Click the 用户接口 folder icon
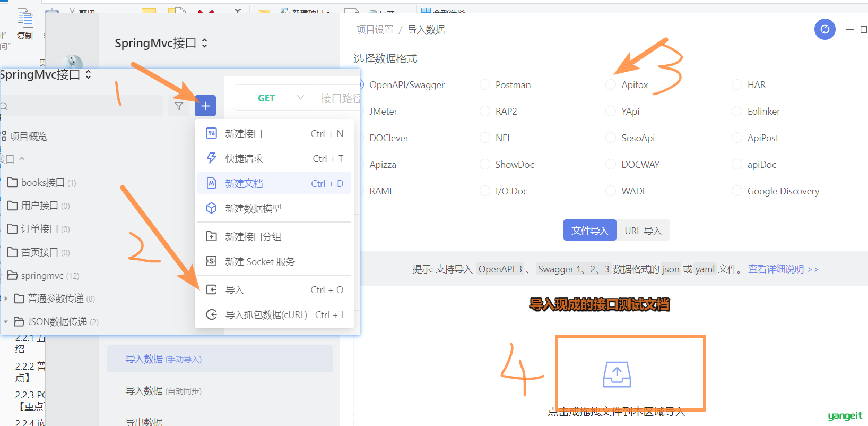 12,206
